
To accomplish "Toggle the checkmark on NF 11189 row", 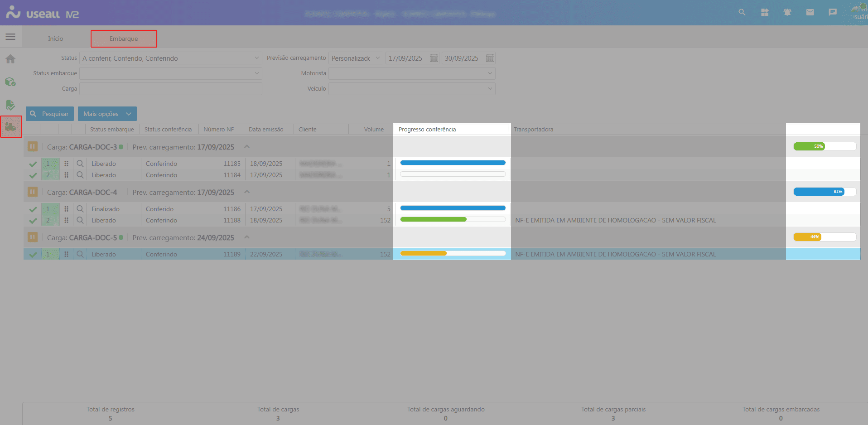I will pyautogui.click(x=33, y=255).
